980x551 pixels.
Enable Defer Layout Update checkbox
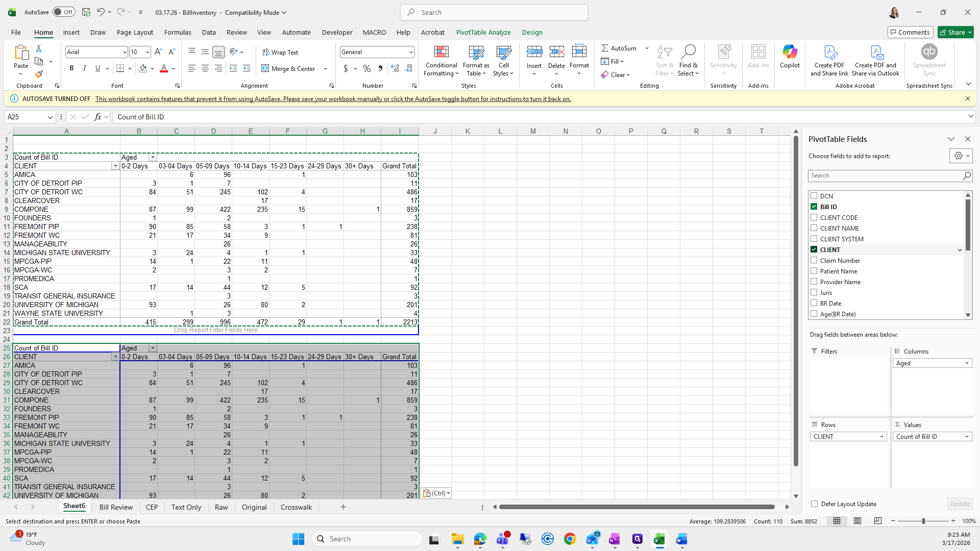click(x=815, y=504)
